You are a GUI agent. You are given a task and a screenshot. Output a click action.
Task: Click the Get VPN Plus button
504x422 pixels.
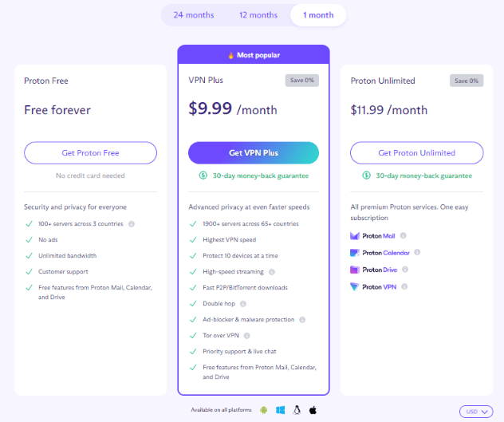(x=254, y=153)
